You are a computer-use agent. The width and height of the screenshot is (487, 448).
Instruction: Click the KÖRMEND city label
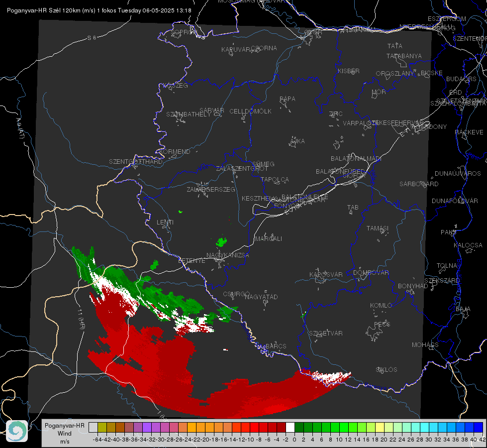click(175, 152)
